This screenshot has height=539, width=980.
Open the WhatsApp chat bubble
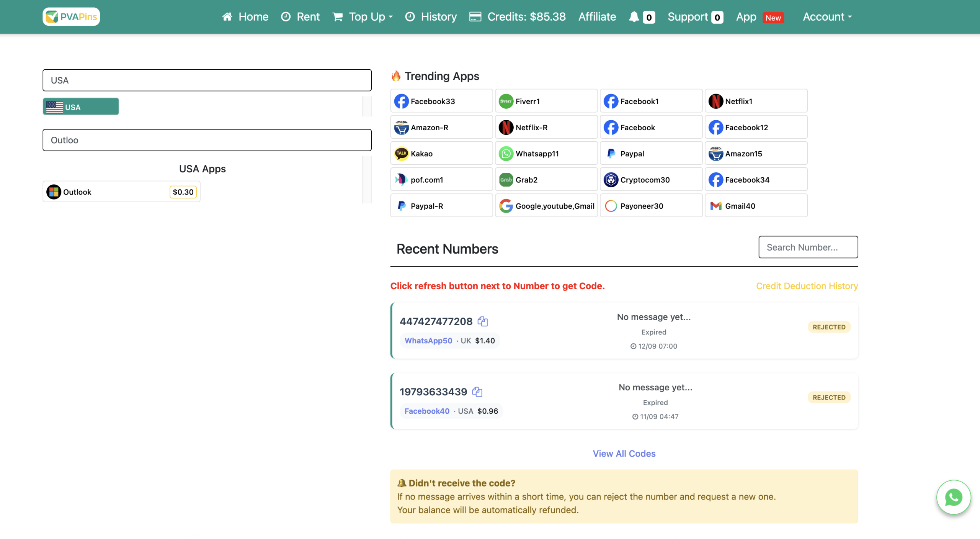[x=954, y=497]
